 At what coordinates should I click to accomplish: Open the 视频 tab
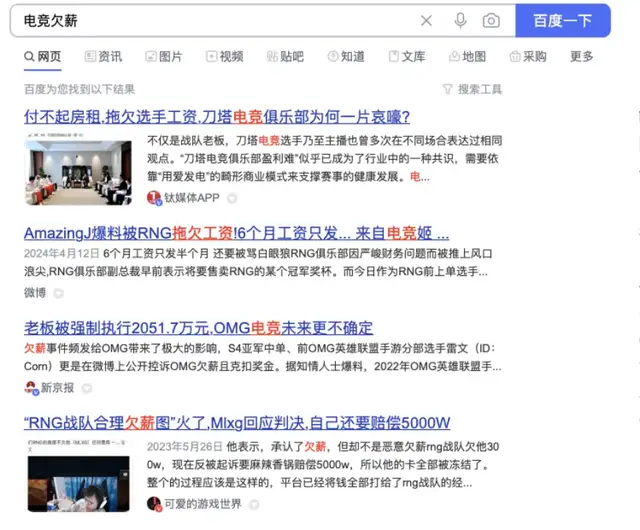coord(224,56)
